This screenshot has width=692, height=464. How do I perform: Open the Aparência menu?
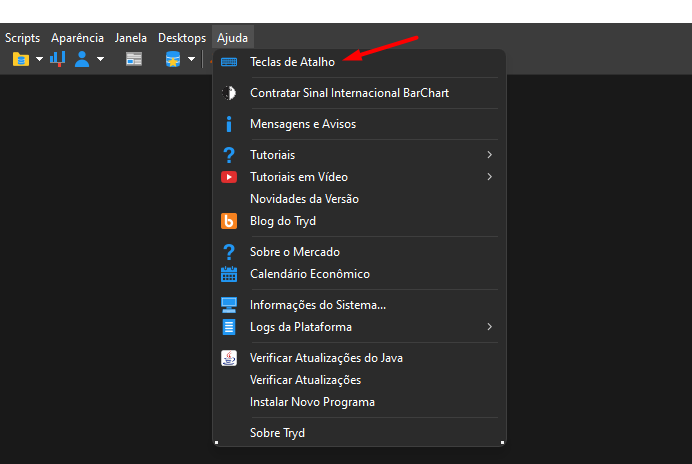77,38
